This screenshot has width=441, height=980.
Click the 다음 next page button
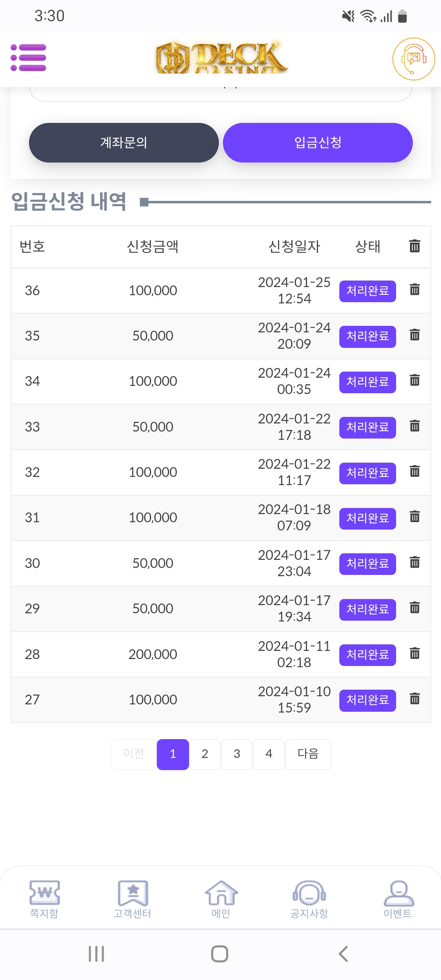[x=308, y=754]
